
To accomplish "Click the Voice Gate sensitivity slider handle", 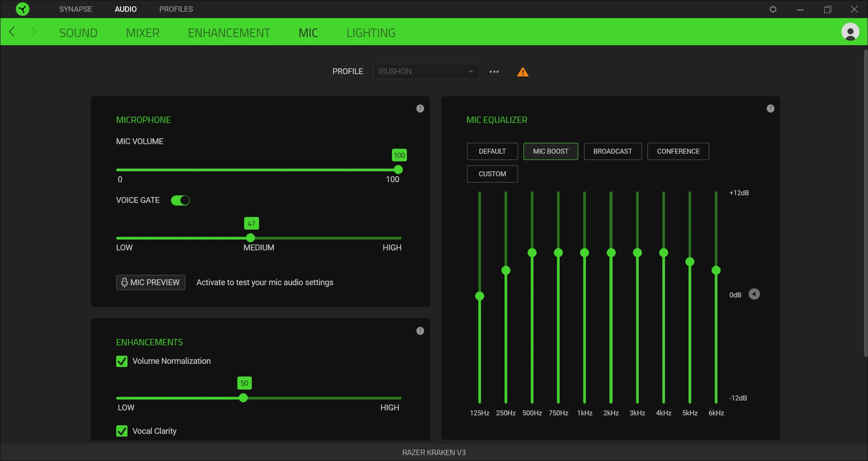I will pos(250,238).
